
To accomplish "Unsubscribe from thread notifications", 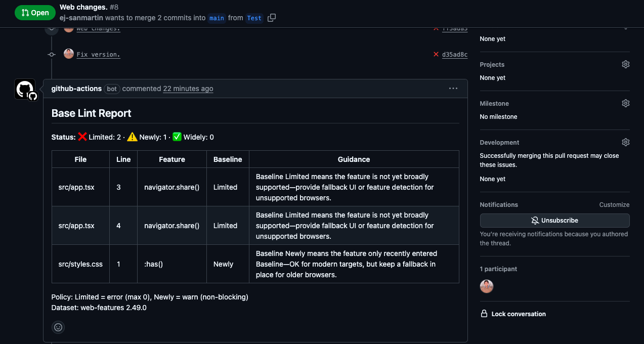I will 554,221.
